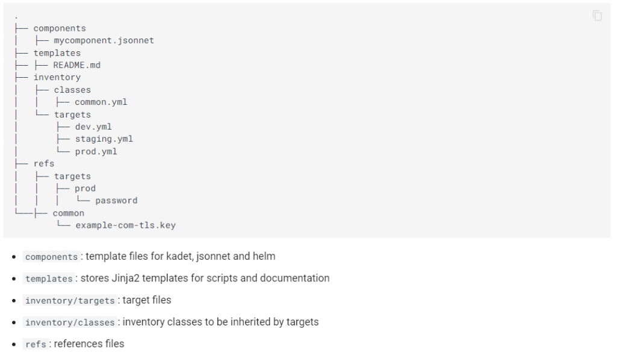Click components code label in bullet list
The width and height of the screenshot is (617, 364).
tap(51, 257)
